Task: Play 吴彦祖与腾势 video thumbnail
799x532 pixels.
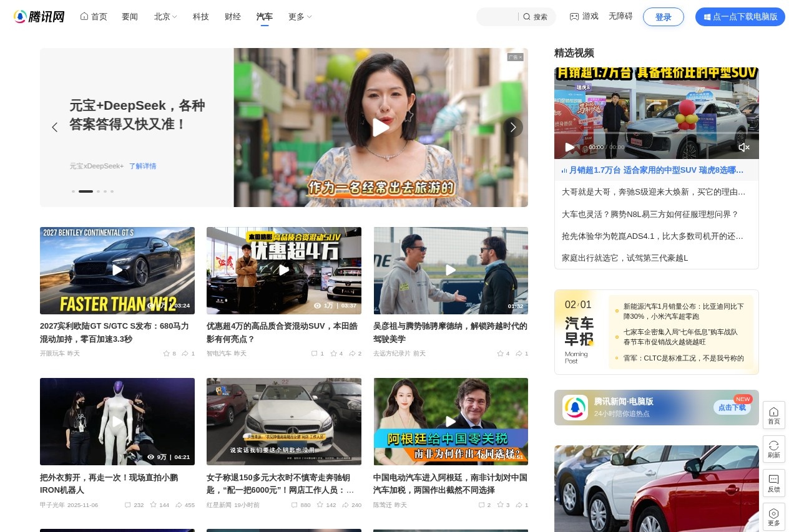Action: pos(451,271)
